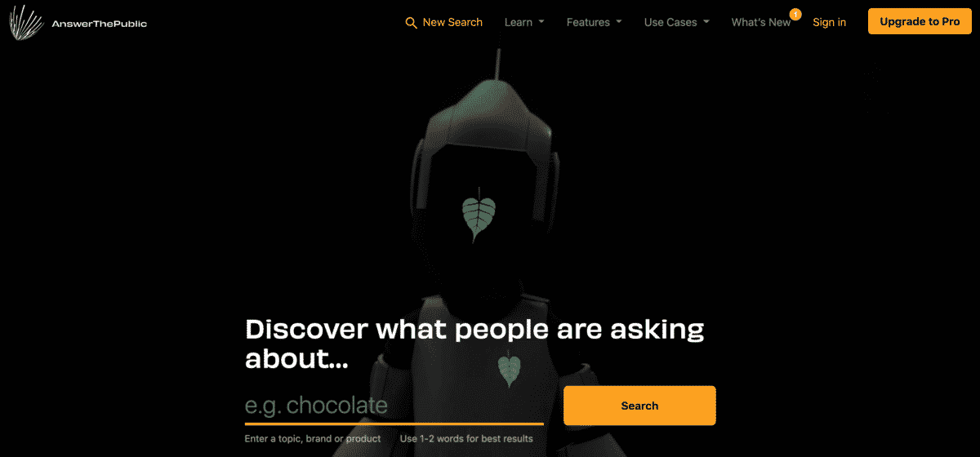980x457 pixels.
Task: Click the AnswerThePublic wordmark text
Action: 99,24
